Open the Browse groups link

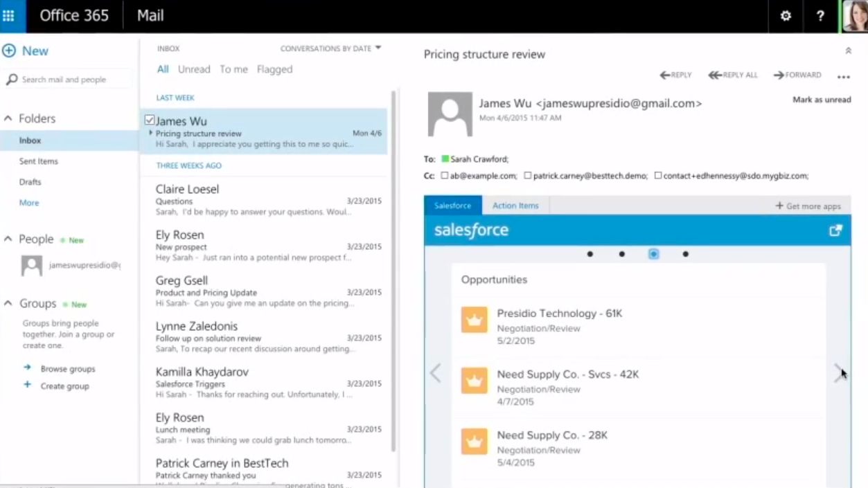pyautogui.click(x=68, y=369)
